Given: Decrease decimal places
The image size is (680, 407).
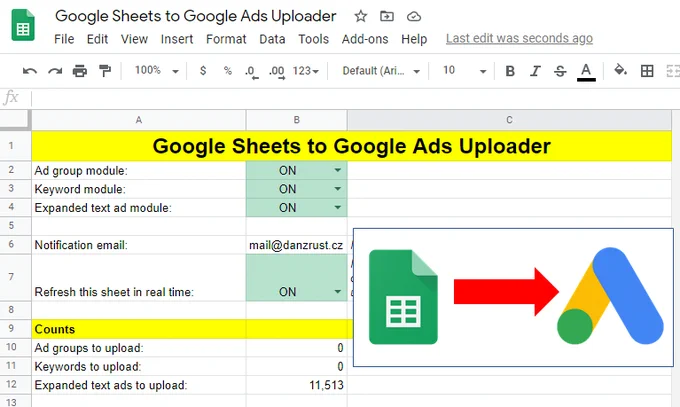Looking at the screenshot, I should pyautogui.click(x=252, y=72).
